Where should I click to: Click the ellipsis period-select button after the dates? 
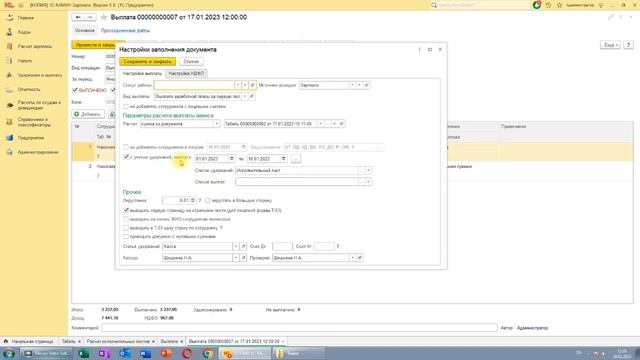(296, 158)
